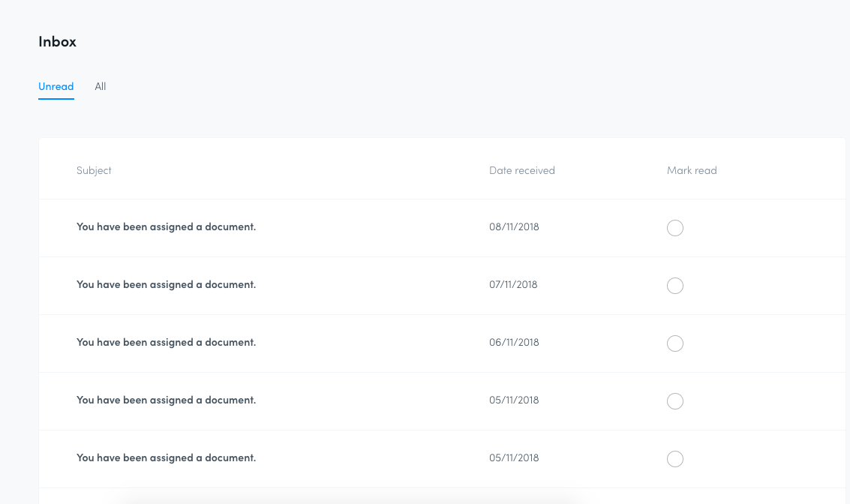Click the date text 08/11/2018
The height and width of the screenshot is (504, 850).
(514, 227)
